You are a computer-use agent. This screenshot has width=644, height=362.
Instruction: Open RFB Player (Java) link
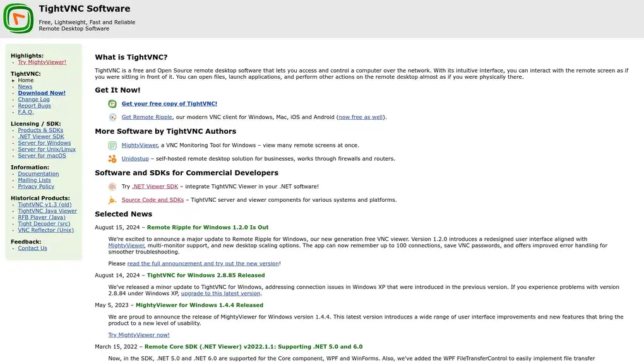click(42, 217)
